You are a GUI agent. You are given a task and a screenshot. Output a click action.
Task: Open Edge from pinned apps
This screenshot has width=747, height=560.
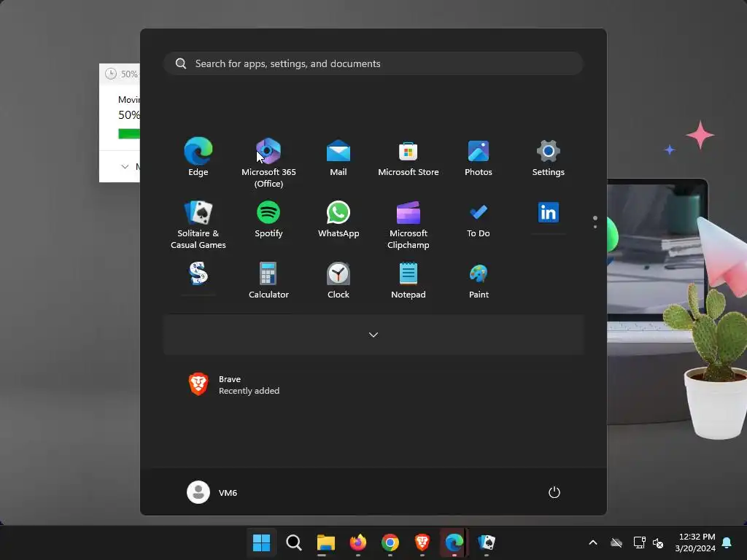coord(198,157)
